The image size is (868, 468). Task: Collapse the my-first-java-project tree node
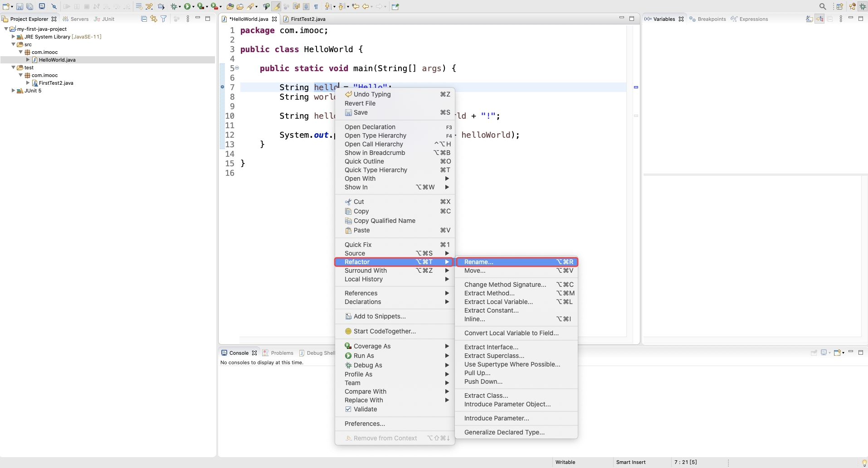tap(6, 29)
